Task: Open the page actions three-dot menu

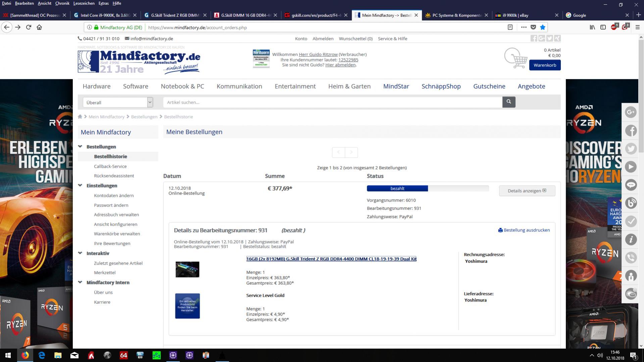Action: click(x=524, y=27)
